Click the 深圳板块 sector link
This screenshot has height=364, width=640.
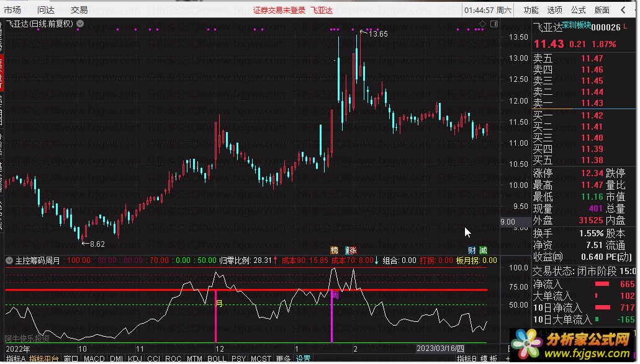point(576,25)
